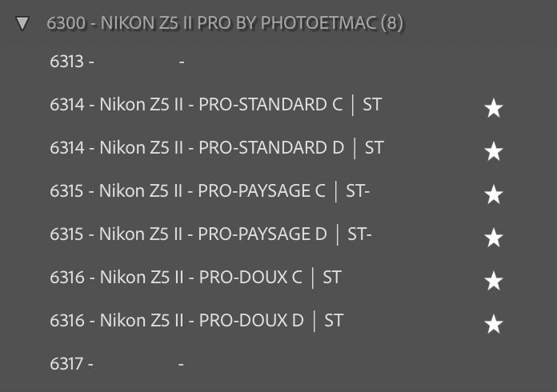This screenshot has height=392, width=557.
Task: Toggle favorite star for PRO-STANDARD C
Action: pyautogui.click(x=494, y=108)
